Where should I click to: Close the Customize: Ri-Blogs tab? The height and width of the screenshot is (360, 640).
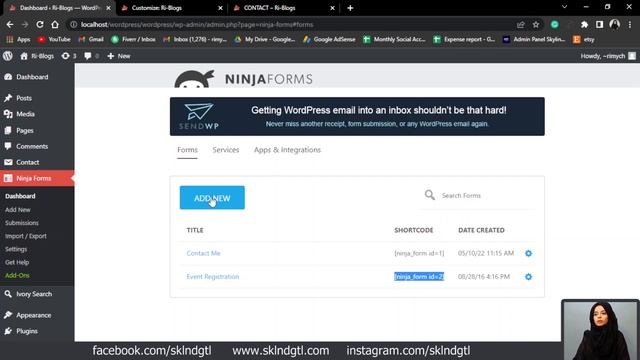(x=220, y=8)
